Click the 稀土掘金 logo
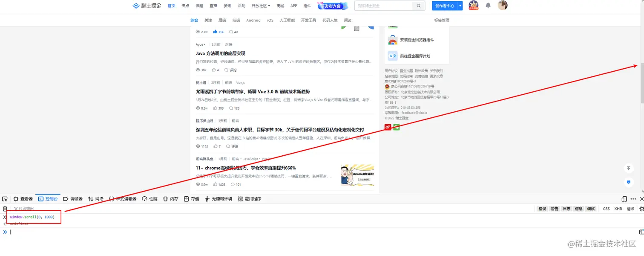The height and width of the screenshot is (256, 644). click(147, 6)
